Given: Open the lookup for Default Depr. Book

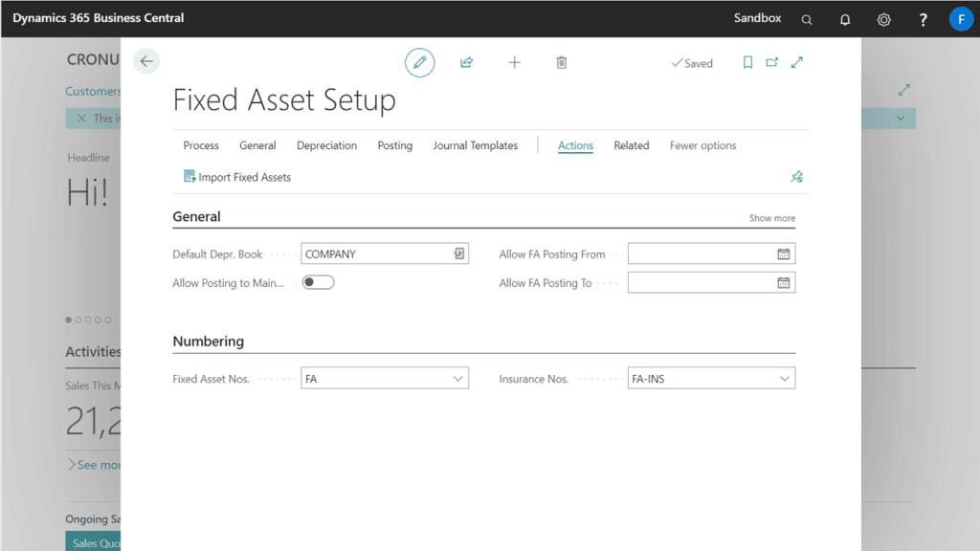Looking at the screenshot, I should pos(458,253).
